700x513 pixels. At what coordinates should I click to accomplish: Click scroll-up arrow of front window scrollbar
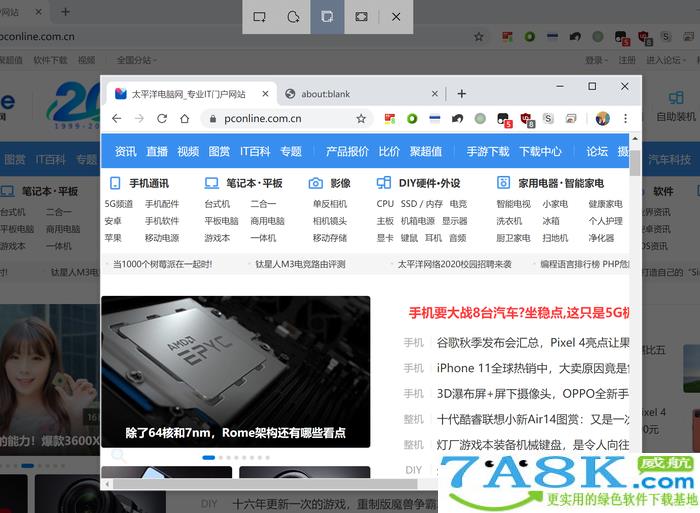click(635, 139)
